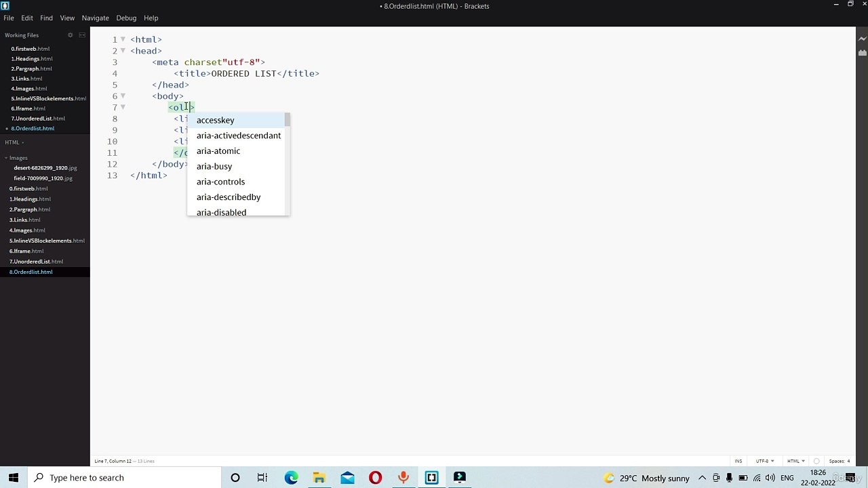Open the Help menu
This screenshot has height=488, width=868.
(x=151, y=18)
